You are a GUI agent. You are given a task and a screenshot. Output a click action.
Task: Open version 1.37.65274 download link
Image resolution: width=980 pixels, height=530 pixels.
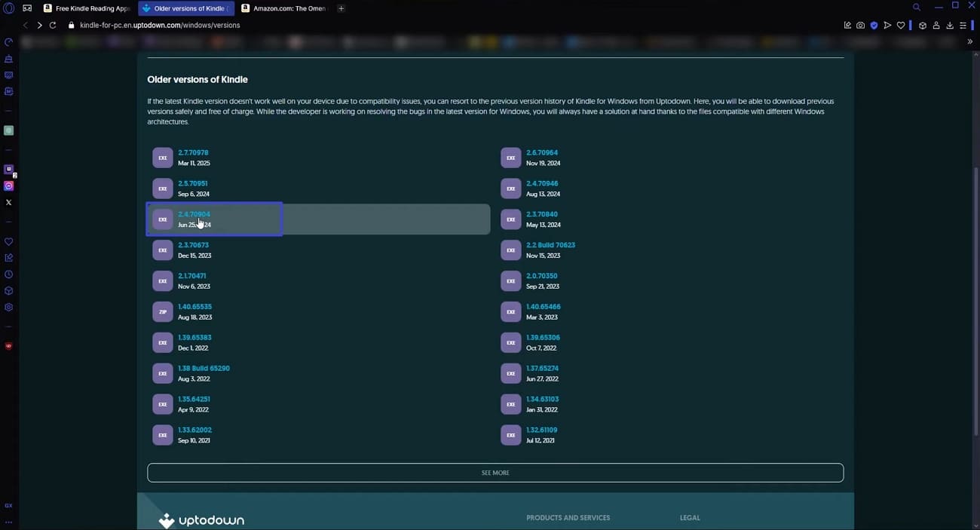click(x=542, y=369)
